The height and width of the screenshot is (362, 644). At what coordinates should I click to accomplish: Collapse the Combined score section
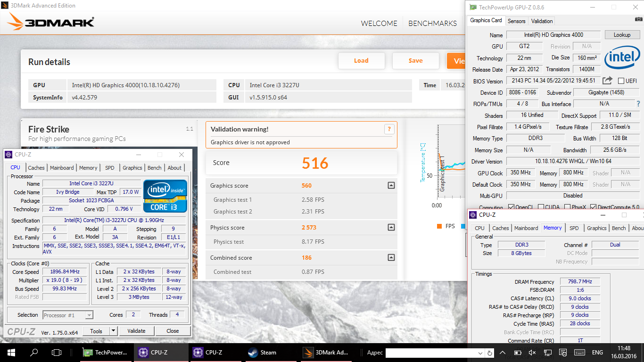click(391, 257)
